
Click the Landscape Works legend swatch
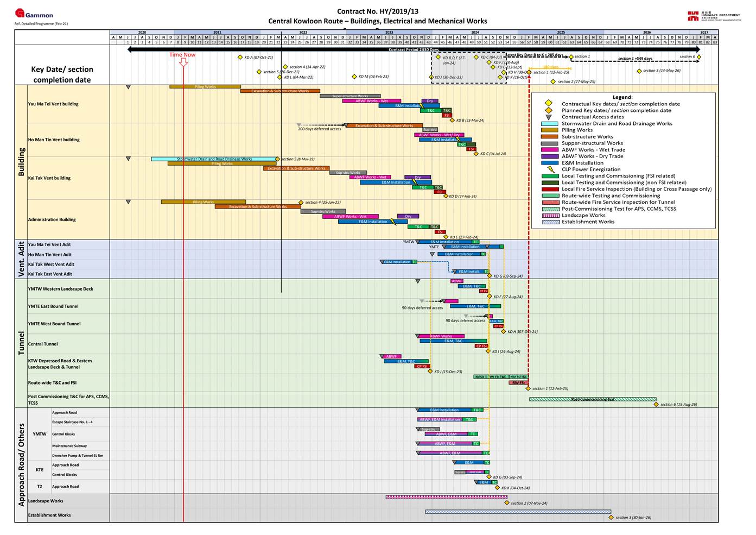[549, 215]
